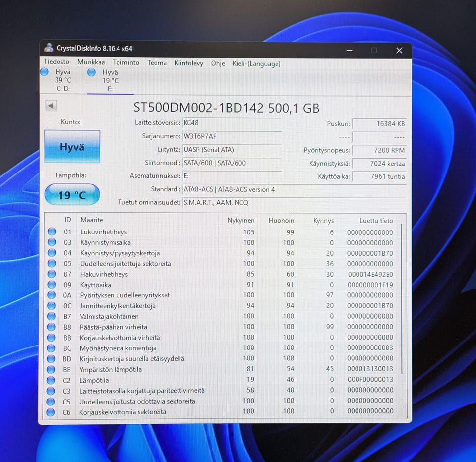Click the Määrite column header
The image size is (476, 462).
92,220
